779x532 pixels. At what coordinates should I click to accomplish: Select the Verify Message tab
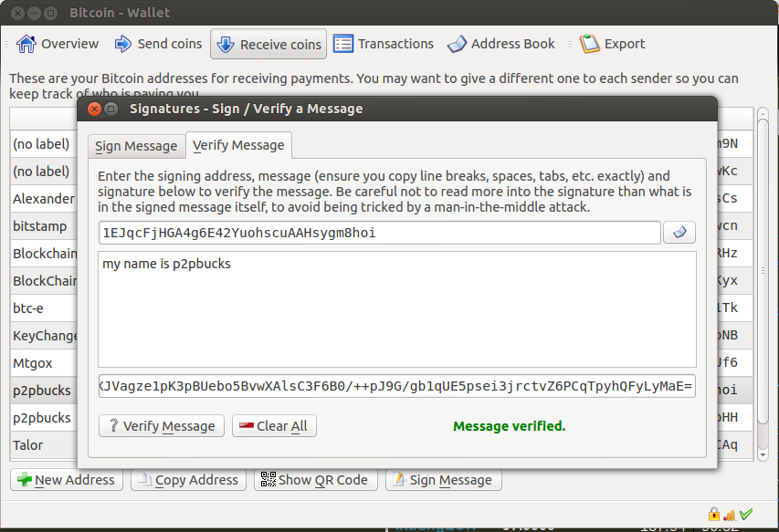(238, 145)
